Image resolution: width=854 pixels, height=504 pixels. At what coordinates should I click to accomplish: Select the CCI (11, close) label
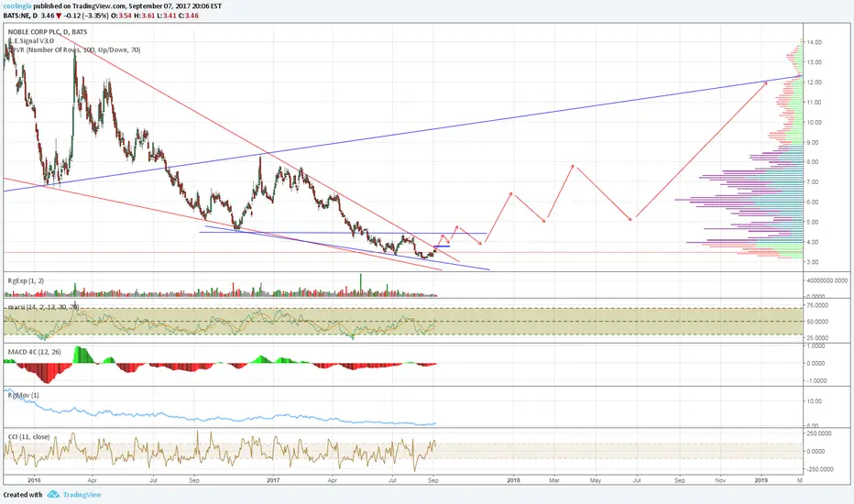[29, 437]
